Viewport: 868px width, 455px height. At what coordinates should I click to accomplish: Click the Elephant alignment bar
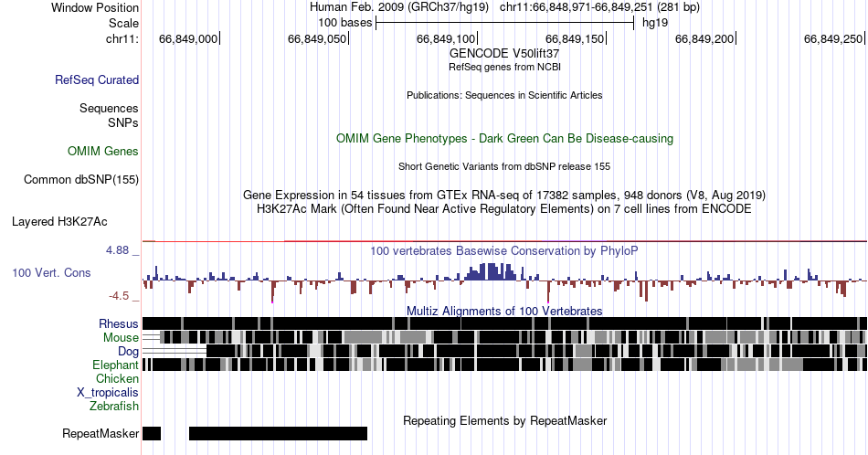point(504,365)
